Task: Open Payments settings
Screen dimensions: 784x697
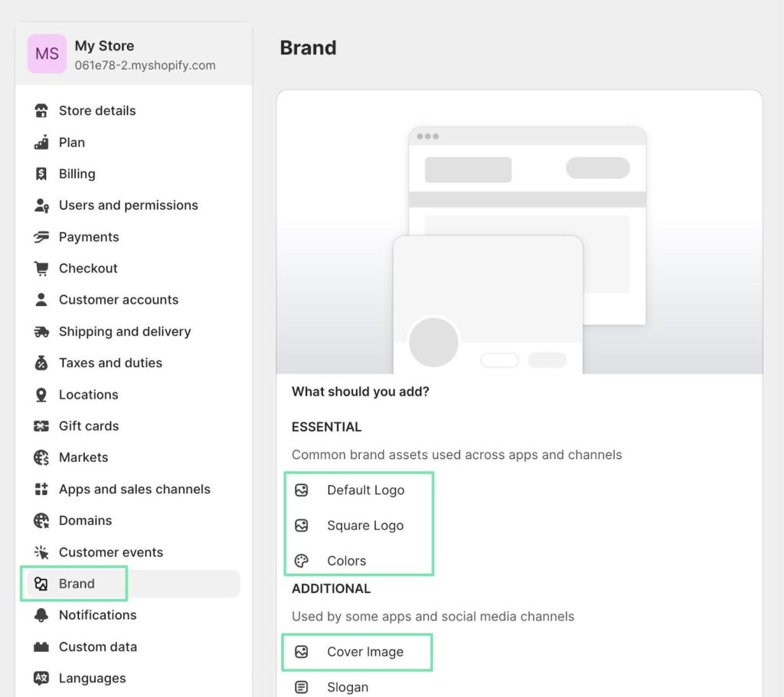Action: pos(89,237)
